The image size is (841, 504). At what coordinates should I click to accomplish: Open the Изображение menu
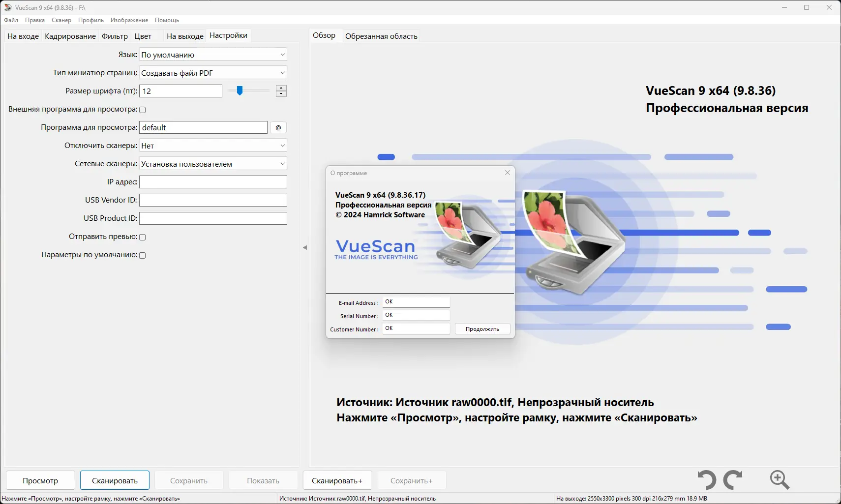[x=129, y=20]
